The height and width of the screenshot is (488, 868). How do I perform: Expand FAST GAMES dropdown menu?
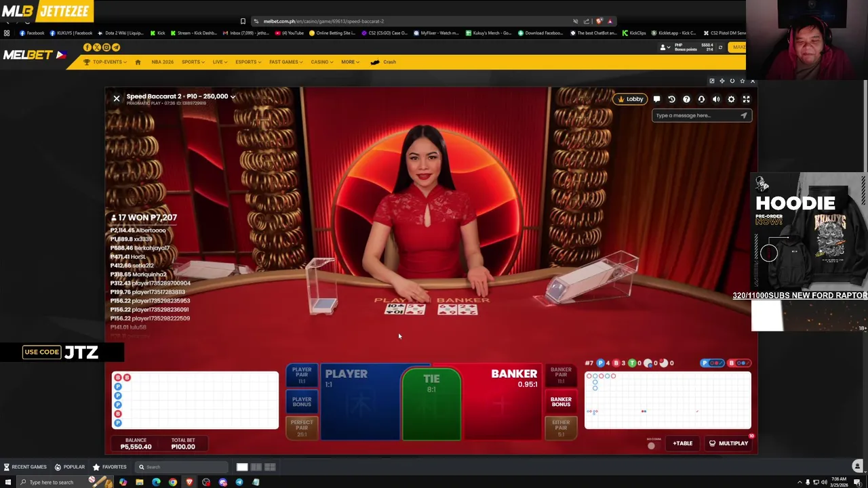coord(285,62)
